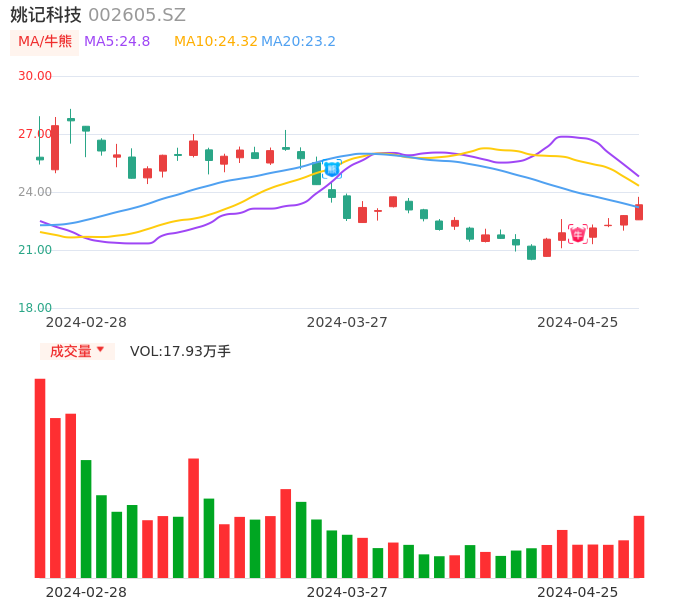Screen dimensions: 686x606
Task: Click the last red volume bar at the right edge
Action: pos(639,547)
